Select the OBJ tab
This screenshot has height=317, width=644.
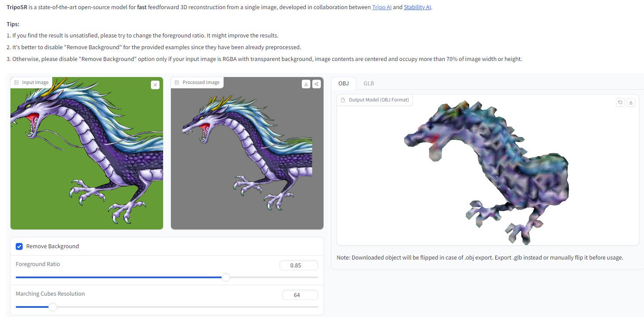point(344,83)
